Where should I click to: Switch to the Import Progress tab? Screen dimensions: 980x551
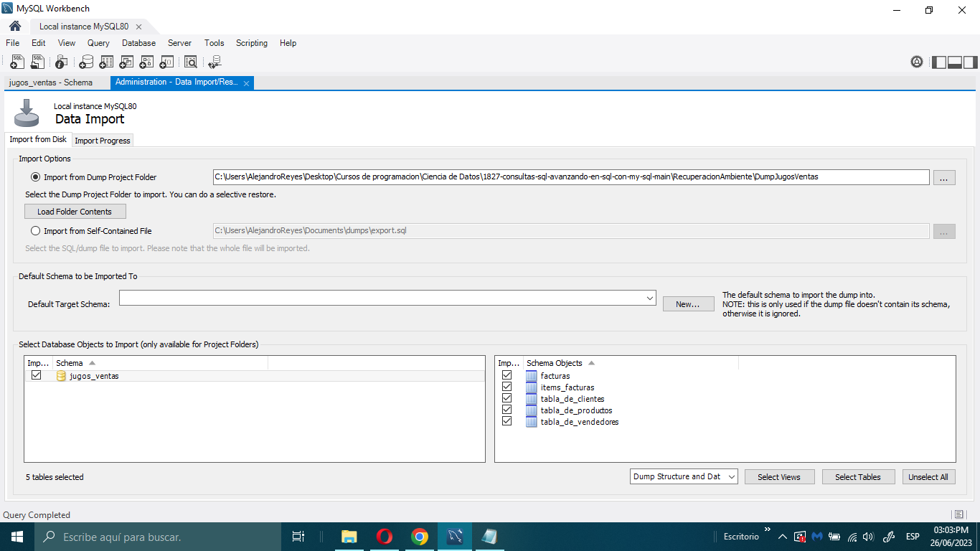point(103,141)
